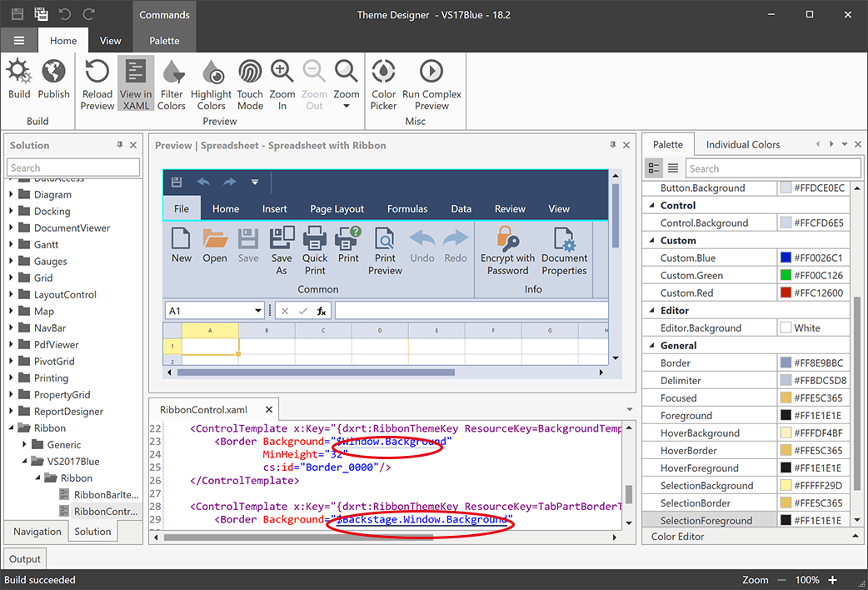This screenshot has height=590, width=868.
Task: Switch Palette panel to grouped view
Action: (x=654, y=167)
